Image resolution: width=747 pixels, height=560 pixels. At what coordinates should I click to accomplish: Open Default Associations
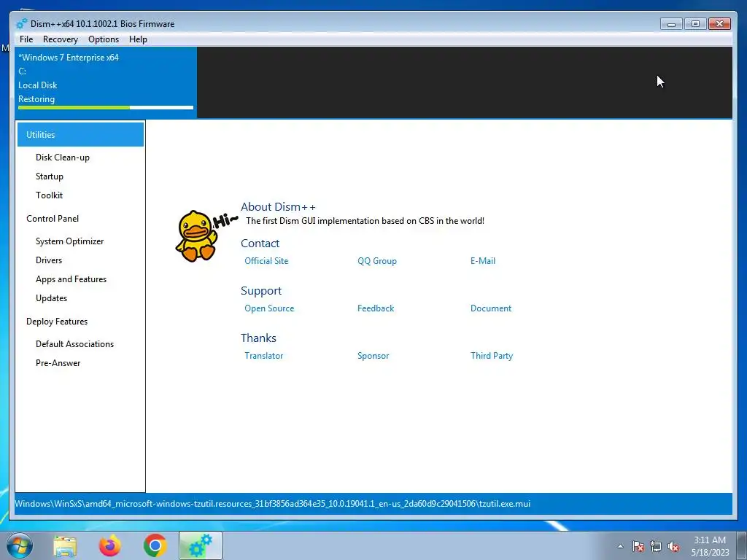pos(75,344)
